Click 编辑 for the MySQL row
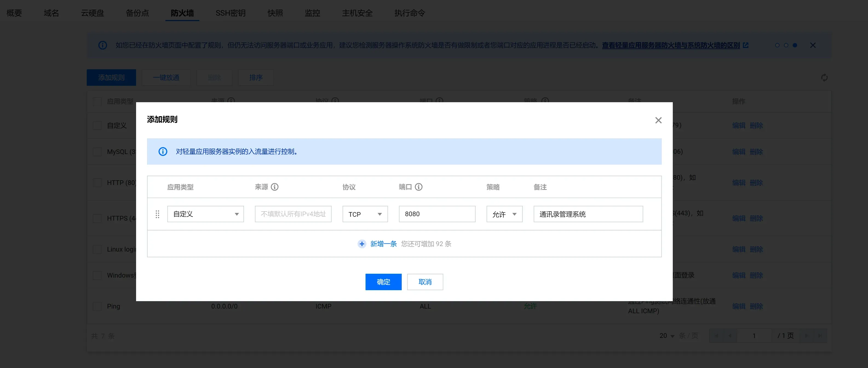The height and width of the screenshot is (368, 868). (738, 152)
